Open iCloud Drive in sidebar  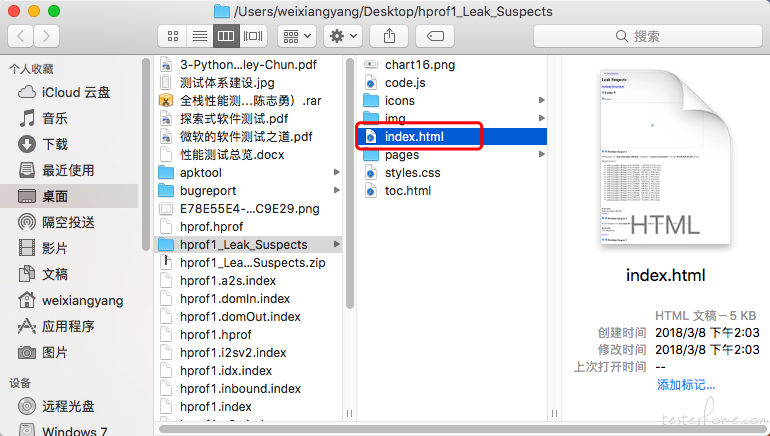click(x=76, y=92)
